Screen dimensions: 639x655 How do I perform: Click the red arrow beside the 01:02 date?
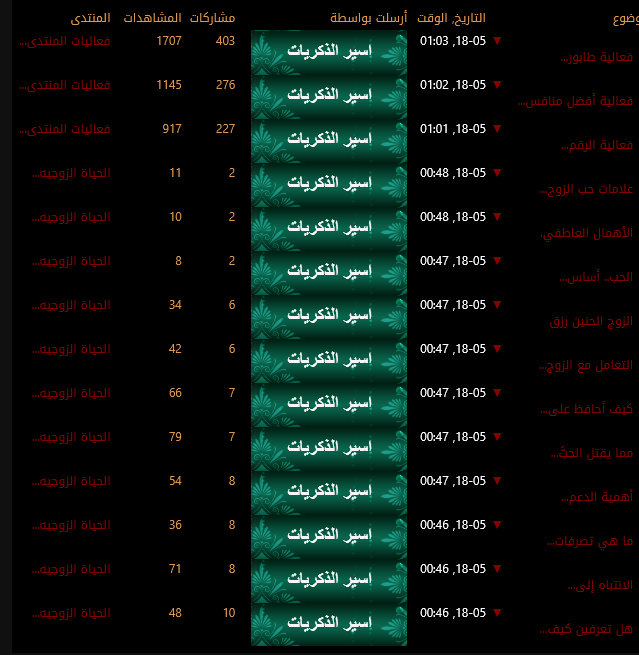pyautogui.click(x=497, y=85)
